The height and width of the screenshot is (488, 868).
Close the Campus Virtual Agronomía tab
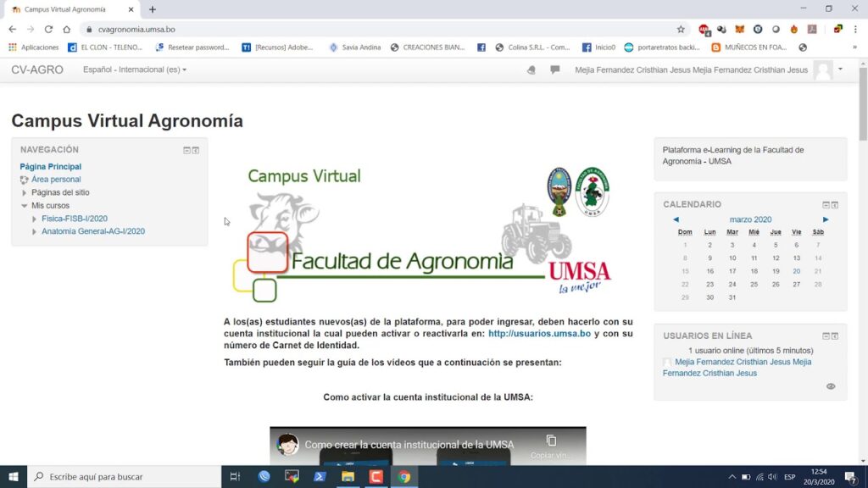pos(131,9)
